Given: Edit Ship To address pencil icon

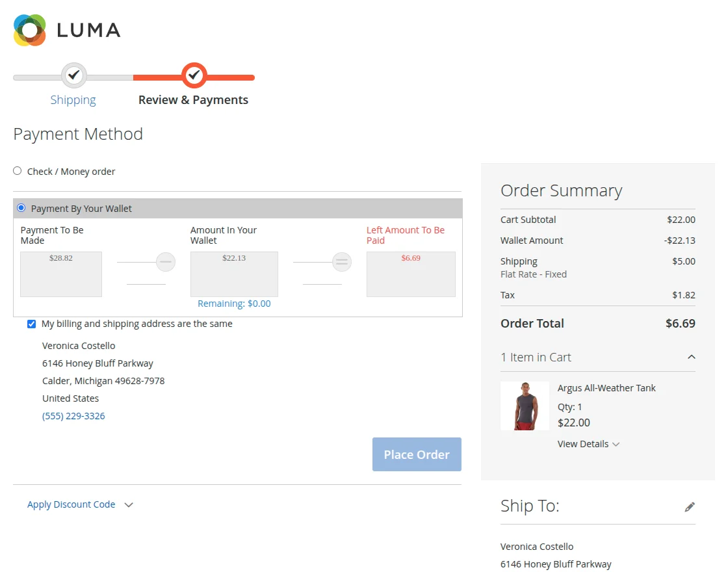Looking at the screenshot, I should [690, 507].
